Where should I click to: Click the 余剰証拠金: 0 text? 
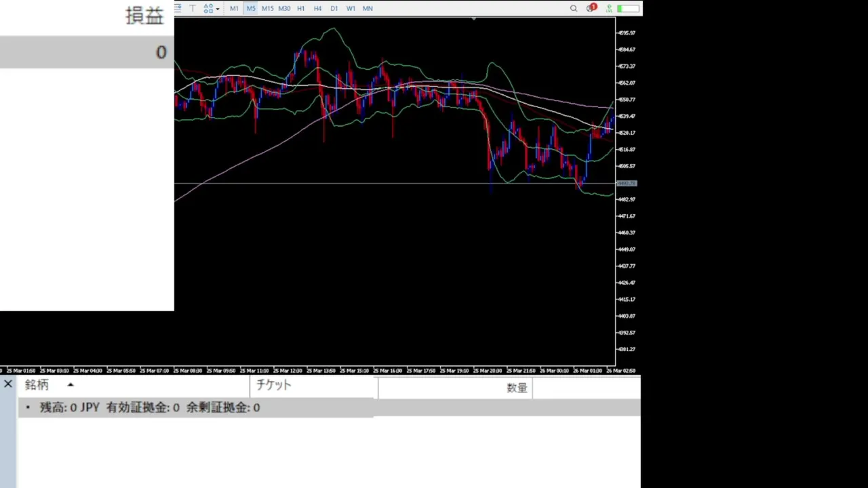click(x=223, y=407)
